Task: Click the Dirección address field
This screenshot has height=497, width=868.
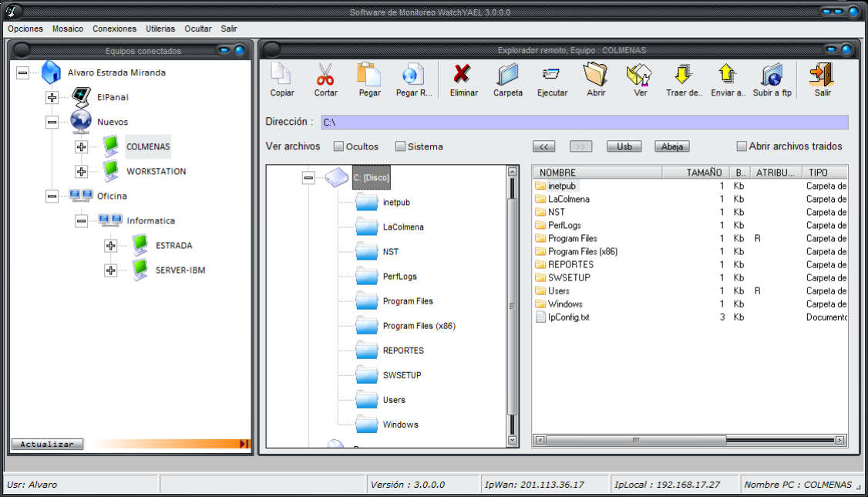Action: [584, 122]
